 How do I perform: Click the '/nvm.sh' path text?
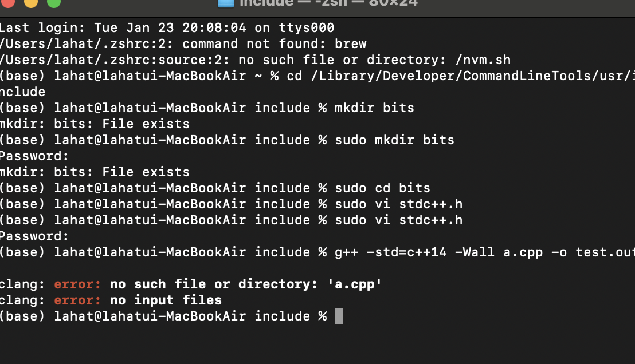tap(483, 60)
